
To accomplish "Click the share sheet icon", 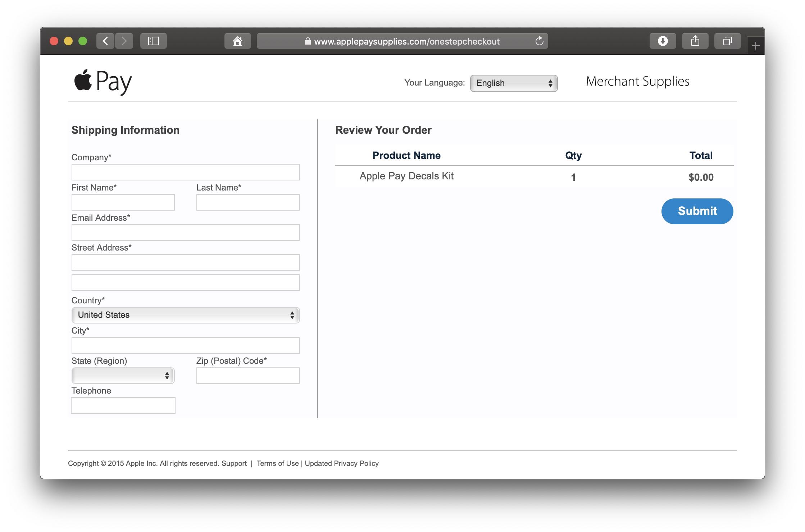I will click(x=695, y=41).
